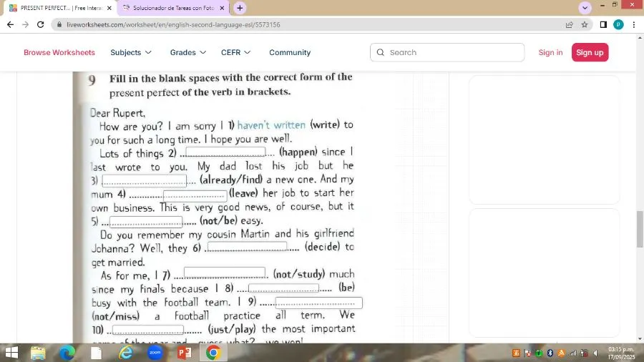Click blank 4 for (leave)

(x=195, y=195)
